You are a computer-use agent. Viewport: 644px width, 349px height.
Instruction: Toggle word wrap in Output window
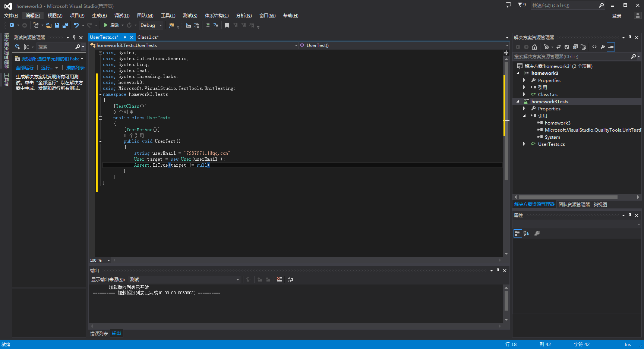click(x=290, y=280)
